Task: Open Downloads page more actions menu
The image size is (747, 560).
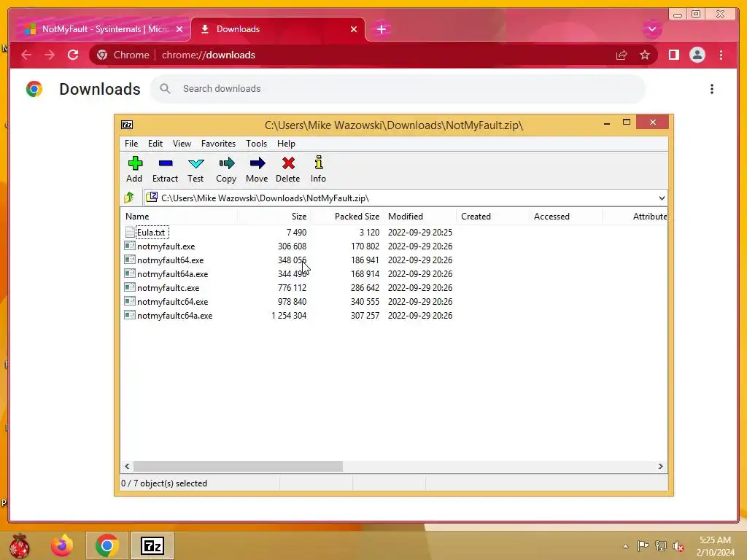Action: (712, 89)
